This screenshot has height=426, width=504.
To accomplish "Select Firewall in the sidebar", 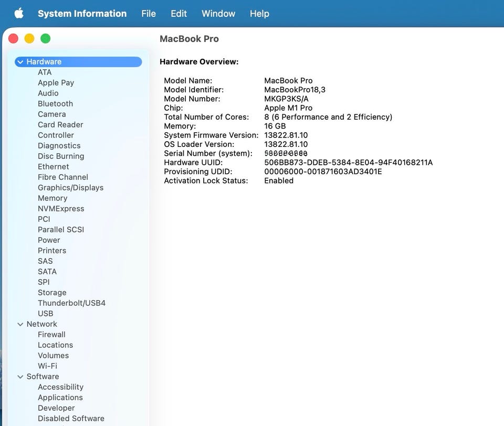I will pyautogui.click(x=51, y=334).
